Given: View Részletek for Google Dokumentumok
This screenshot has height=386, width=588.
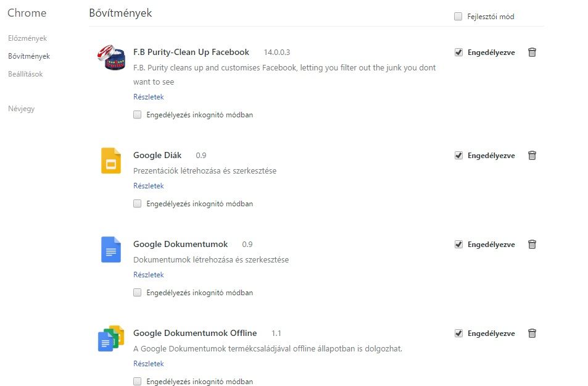Looking at the screenshot, I should click(148, 275).
